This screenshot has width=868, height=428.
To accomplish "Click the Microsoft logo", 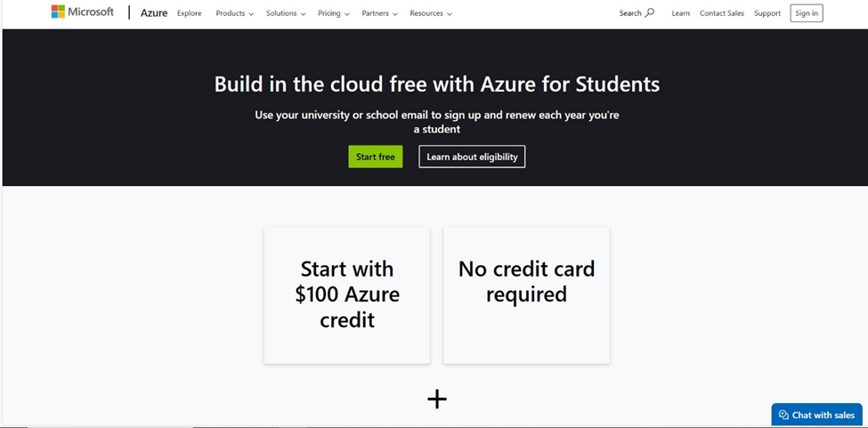I will [x=82, y=12].
